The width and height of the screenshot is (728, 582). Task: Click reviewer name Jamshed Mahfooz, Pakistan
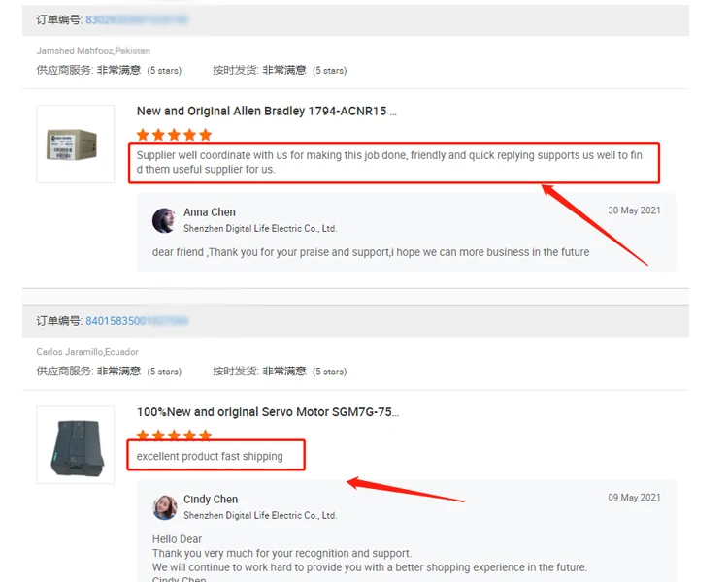(93, 51)
